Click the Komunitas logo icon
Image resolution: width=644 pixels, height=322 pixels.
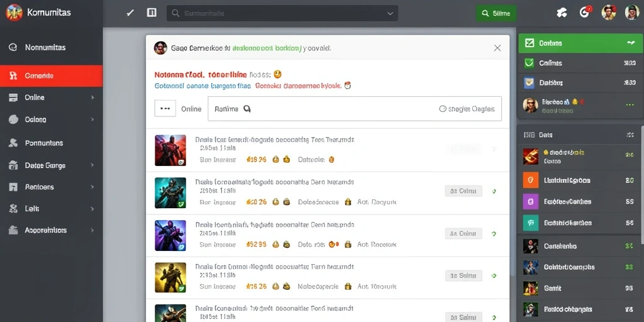14,13
